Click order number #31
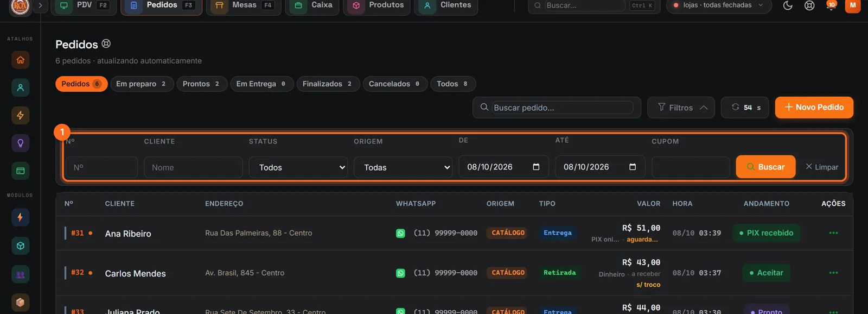The width and height of the screenshot is (868, 314). [78, 233]
